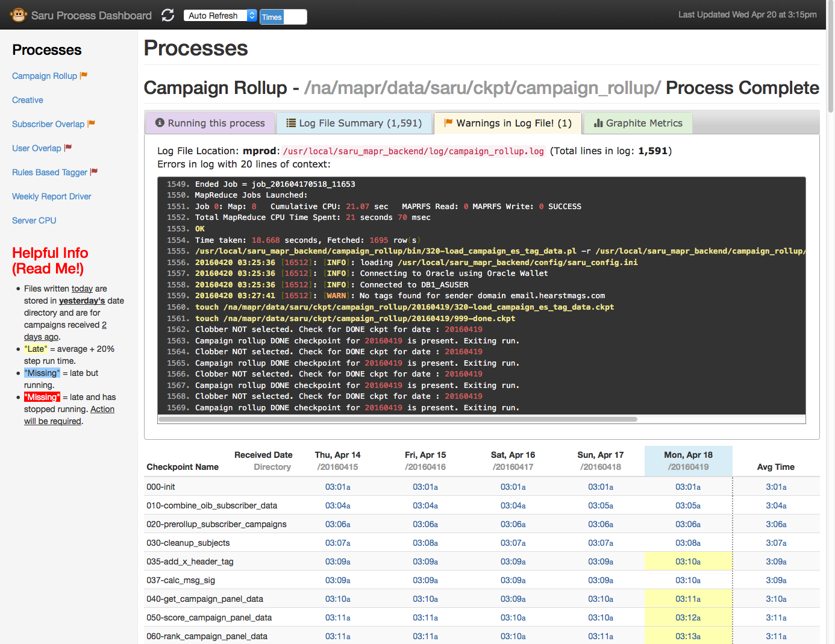Click yellow 03:10a cell in 035-add_x_header_tag row
The width and height of the screenshot is (835, 644).
tap(688, 561)
